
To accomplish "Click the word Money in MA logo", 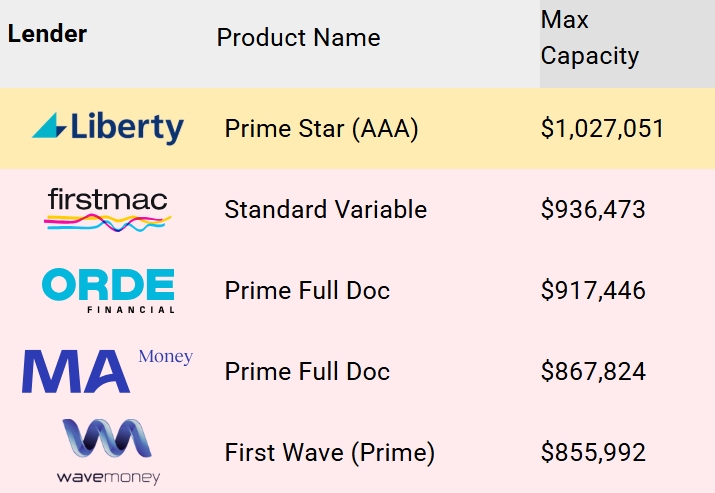I will (x=166, y=357).
